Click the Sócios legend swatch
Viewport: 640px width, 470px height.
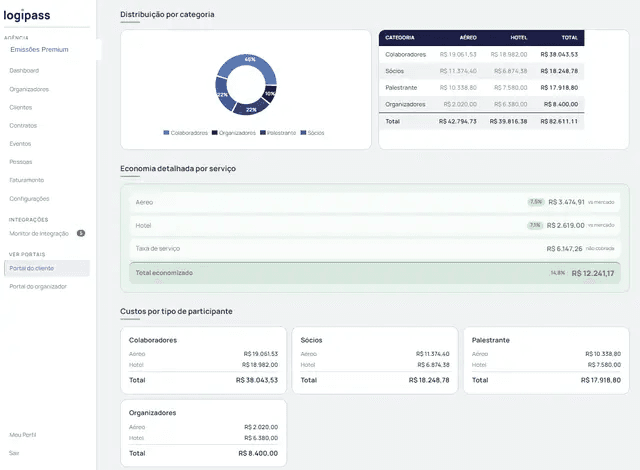coord(303,133)
